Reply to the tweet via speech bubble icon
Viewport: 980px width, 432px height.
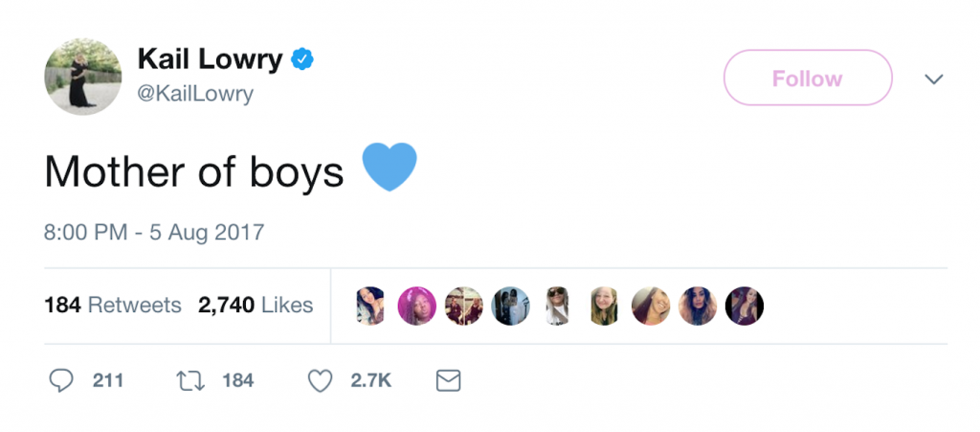pyautogui.click(x=61, y=381)
